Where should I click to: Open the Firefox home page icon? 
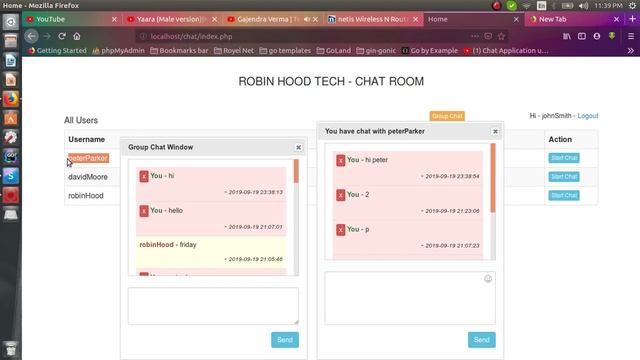77,36
